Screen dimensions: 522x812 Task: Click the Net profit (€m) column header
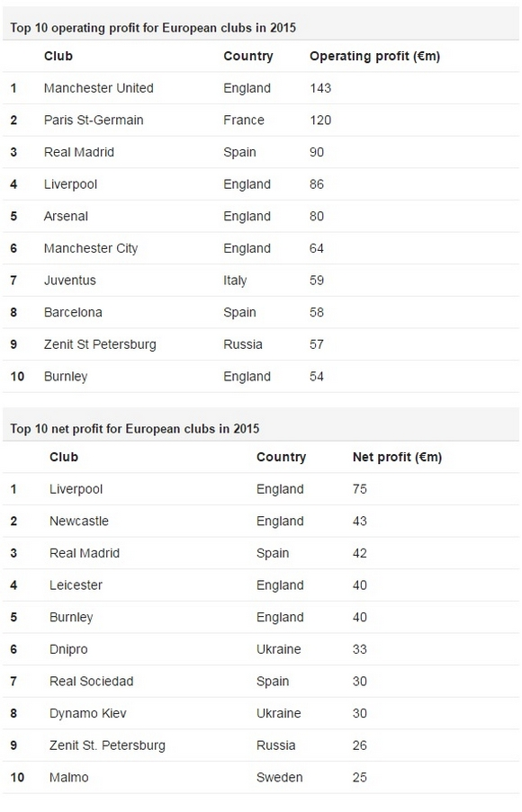tap(397, 457)
